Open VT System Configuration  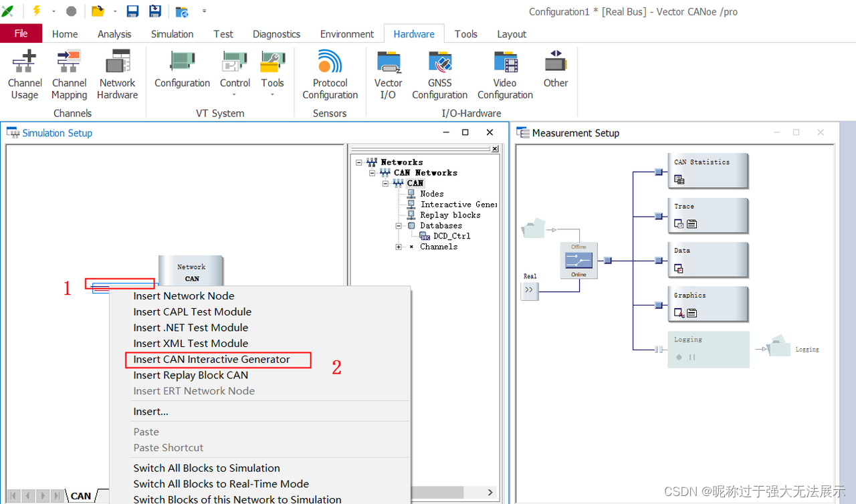click(182, 70)
